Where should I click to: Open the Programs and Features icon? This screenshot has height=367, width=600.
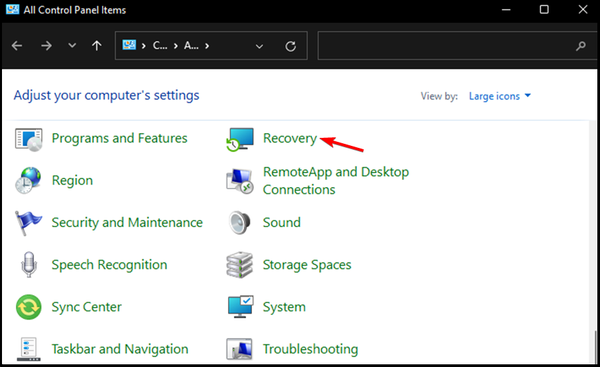tap(28, 139)
